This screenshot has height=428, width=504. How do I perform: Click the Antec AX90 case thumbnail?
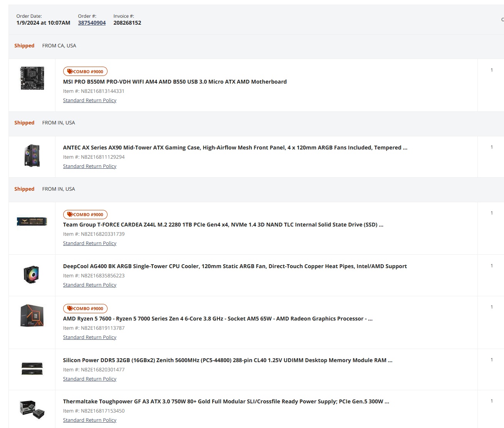click(32, 155)
